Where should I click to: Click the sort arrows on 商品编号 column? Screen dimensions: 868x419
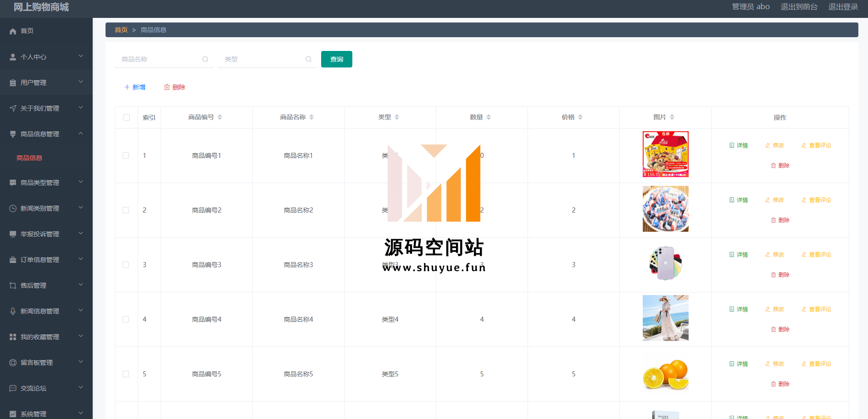pyautogui.click(x=220, y=117)
